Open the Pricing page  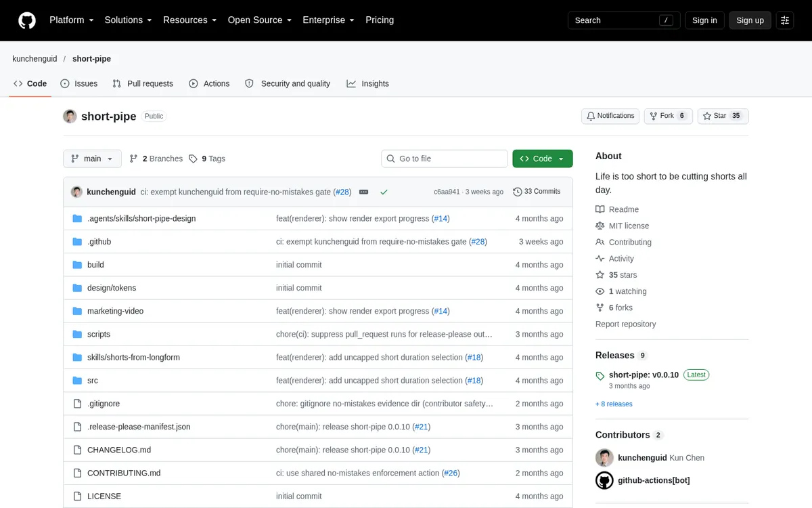coord(380,20)
